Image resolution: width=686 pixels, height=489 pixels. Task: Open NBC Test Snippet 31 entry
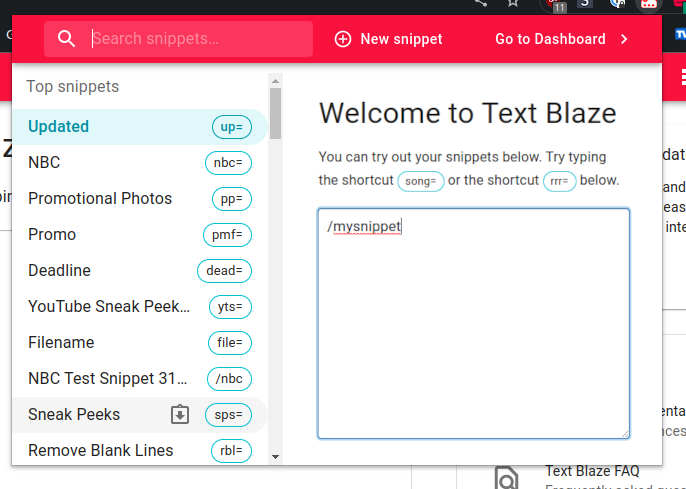[x=140, y=379]
